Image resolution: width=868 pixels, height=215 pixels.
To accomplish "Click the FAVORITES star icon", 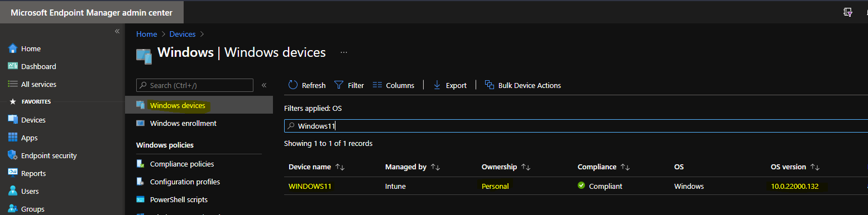I will click(x=12, y=102).
